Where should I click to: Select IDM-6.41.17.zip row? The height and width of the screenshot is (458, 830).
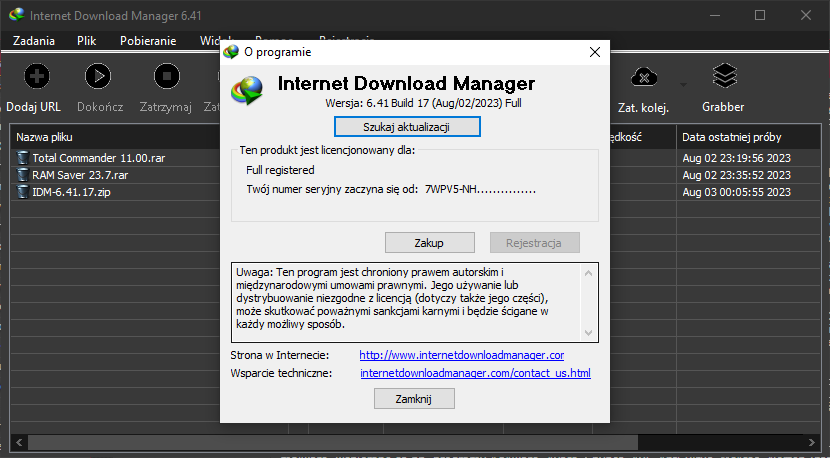[x=115, y=192]
